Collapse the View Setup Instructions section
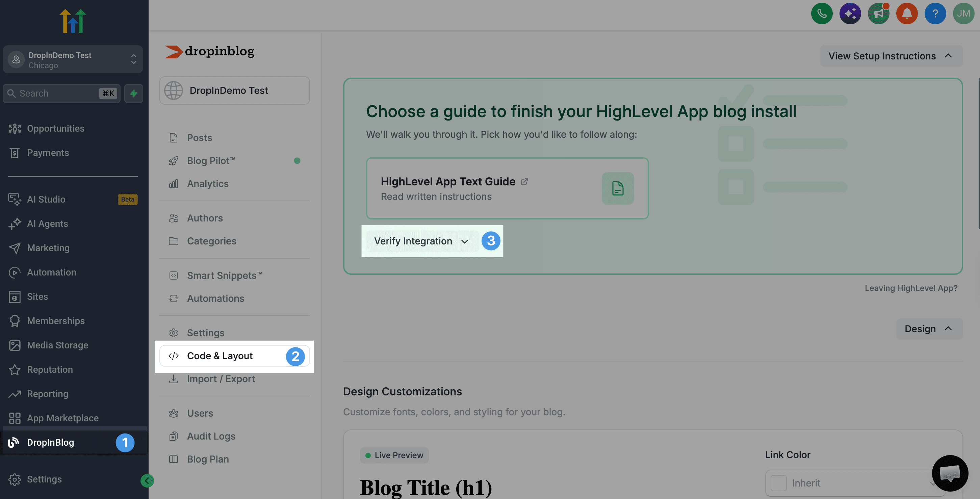This screenshot has height=499, width=980. tap(891, 56)
